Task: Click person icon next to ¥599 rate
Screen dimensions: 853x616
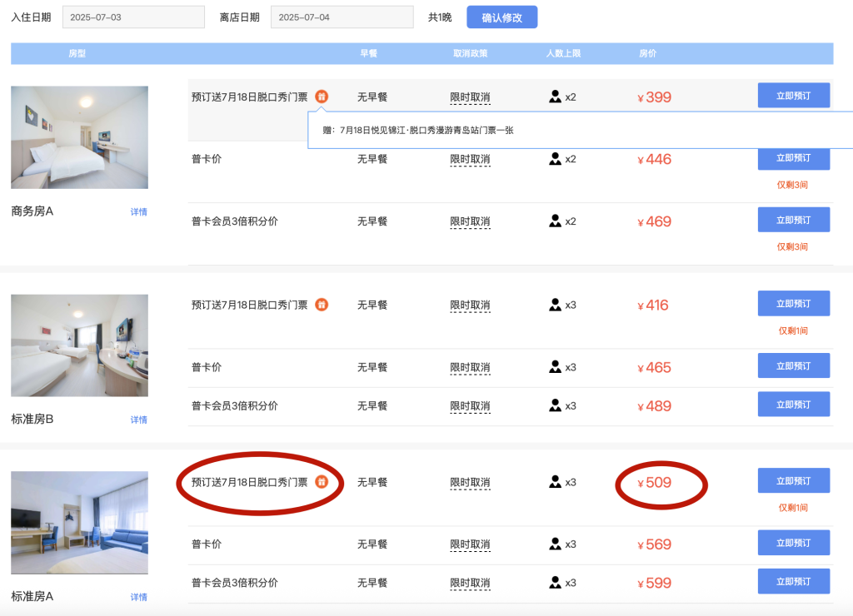Action: (x=554, y=581)
